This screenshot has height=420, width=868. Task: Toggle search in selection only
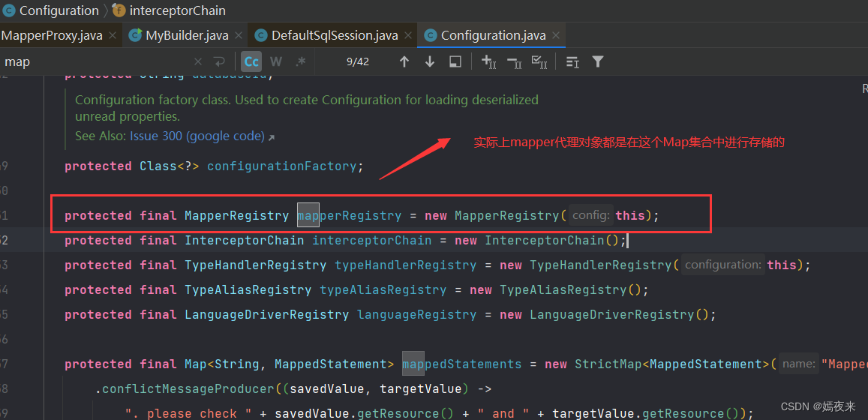click(455, 62)
